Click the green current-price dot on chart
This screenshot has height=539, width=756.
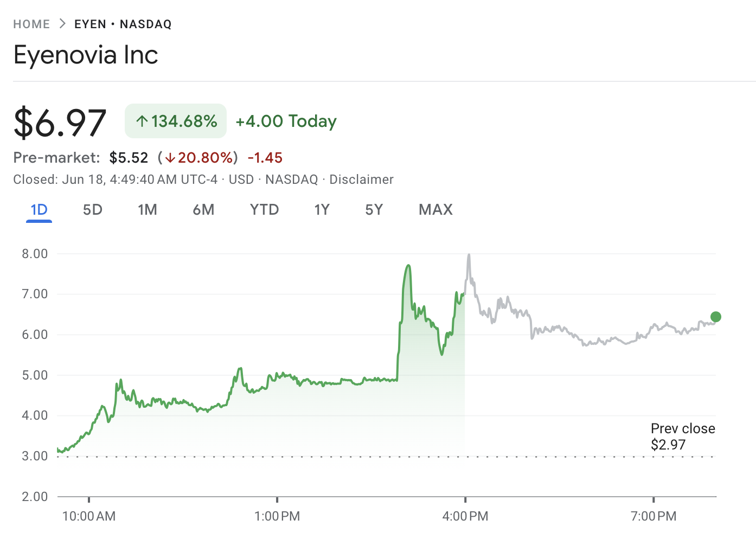[715, 317]
